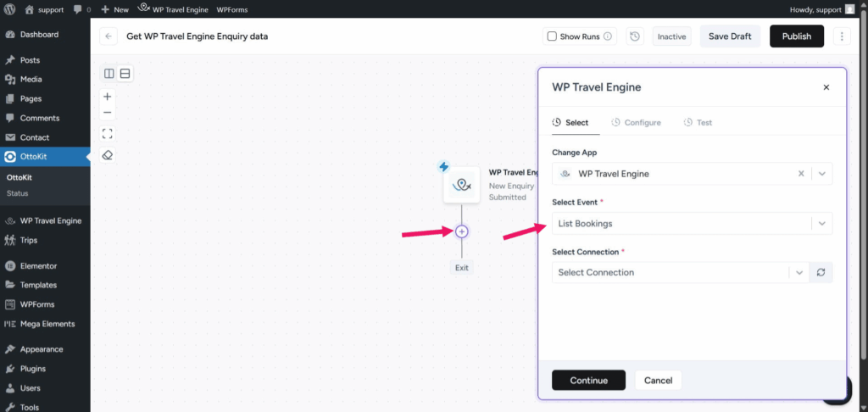Refresh the connections list
Screen dimensions: 868x412
point(821,272)
